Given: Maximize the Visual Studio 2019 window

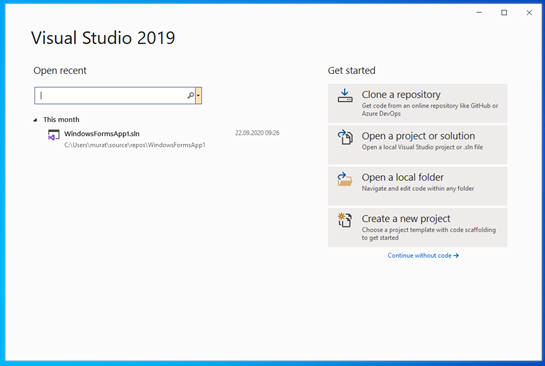Looking at the screenshot, I should [504, 13].
